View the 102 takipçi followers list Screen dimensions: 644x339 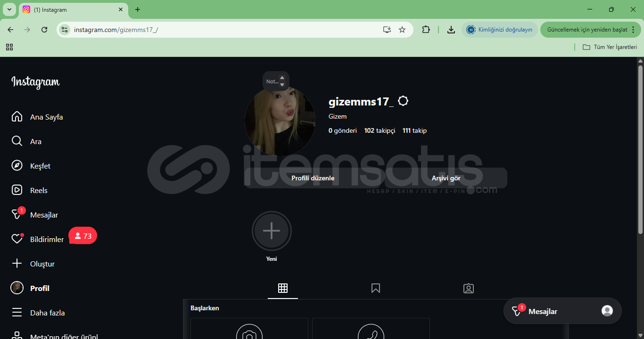(x=380, y=130)
